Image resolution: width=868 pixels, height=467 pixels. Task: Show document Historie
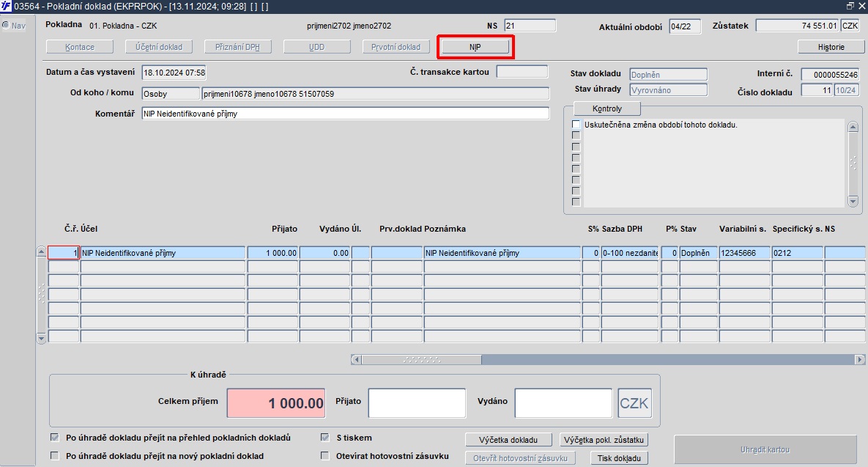click(x=831, y=47)
